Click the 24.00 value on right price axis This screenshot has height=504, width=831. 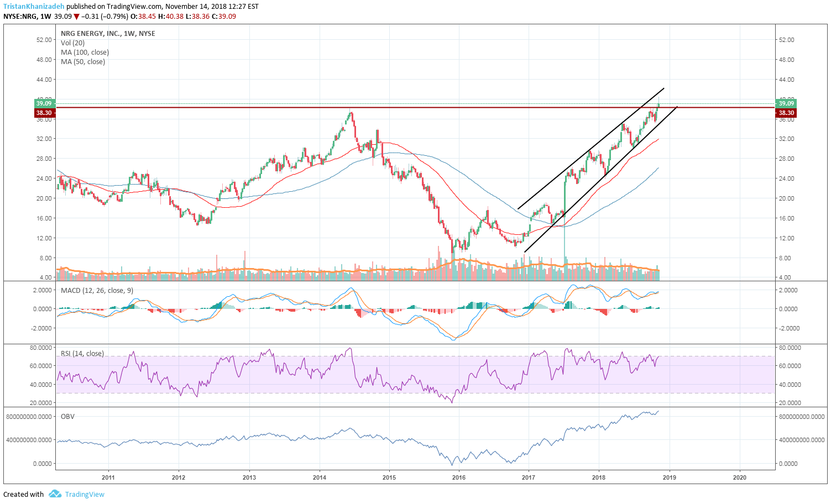786,179
